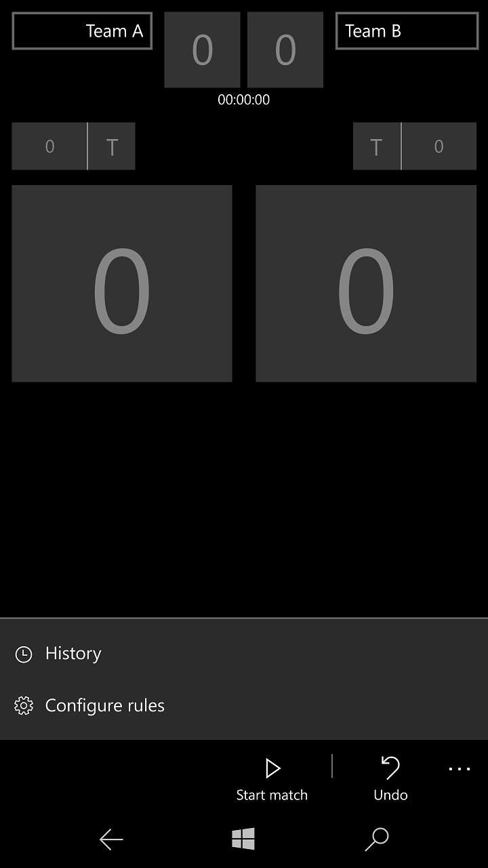Tap Team A timeout counter box
This screenshot has width=488, height=868.
coord(49,146)
